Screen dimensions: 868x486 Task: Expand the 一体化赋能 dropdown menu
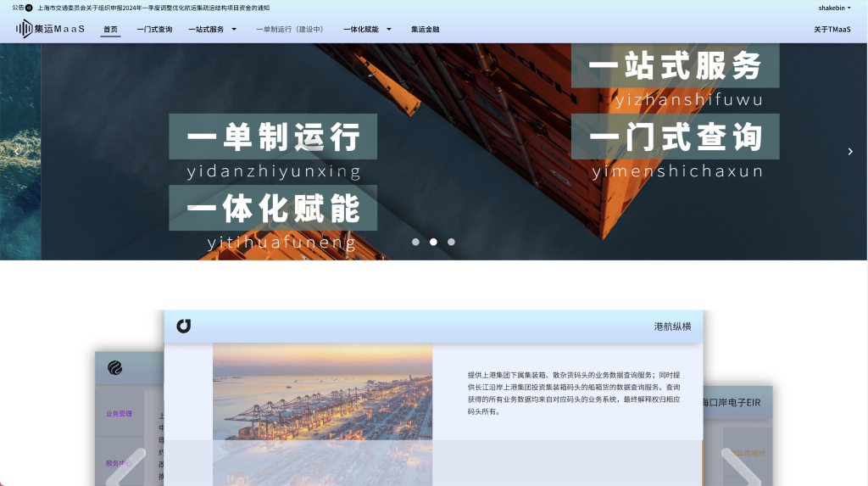coord(367,29)
